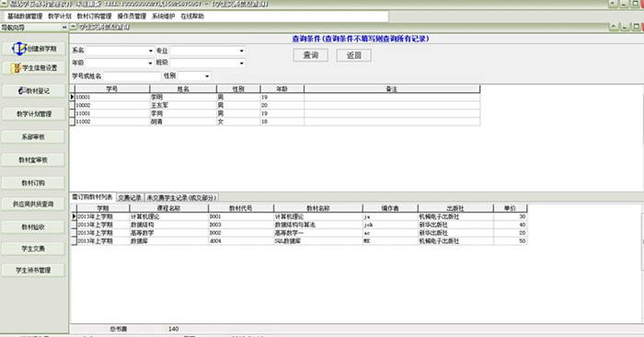Open the 学生交费 sidebar button
644x337 pixels.
click(33, 249)
